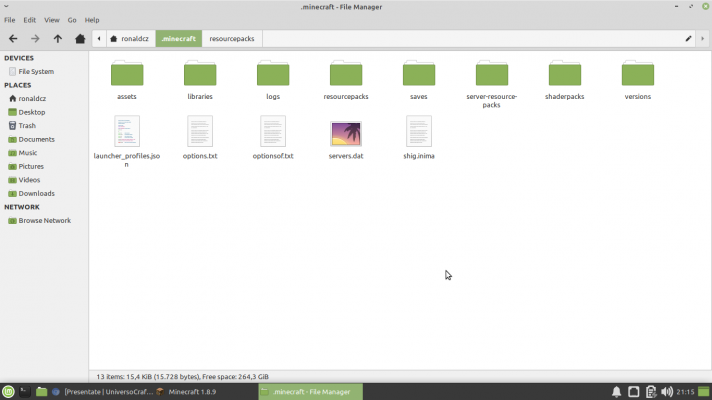Select ronaldcz in the path bar
Image resolution: width=712 pixels, height=400 pixels.
pos(129,39)
